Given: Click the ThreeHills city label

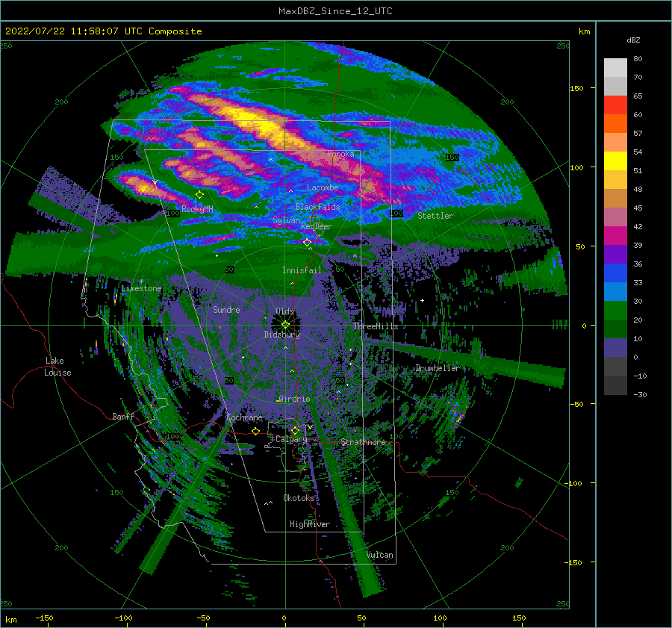Looking at the screenshot, I should point(376,326).
